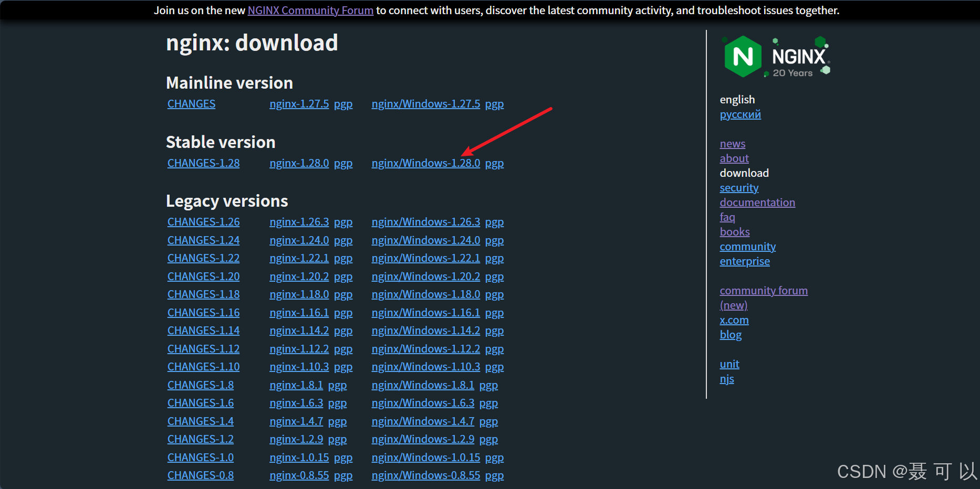The image size is (980, 489).
Task: Open CHANGES-1.18 link
Action: point(203,294)
